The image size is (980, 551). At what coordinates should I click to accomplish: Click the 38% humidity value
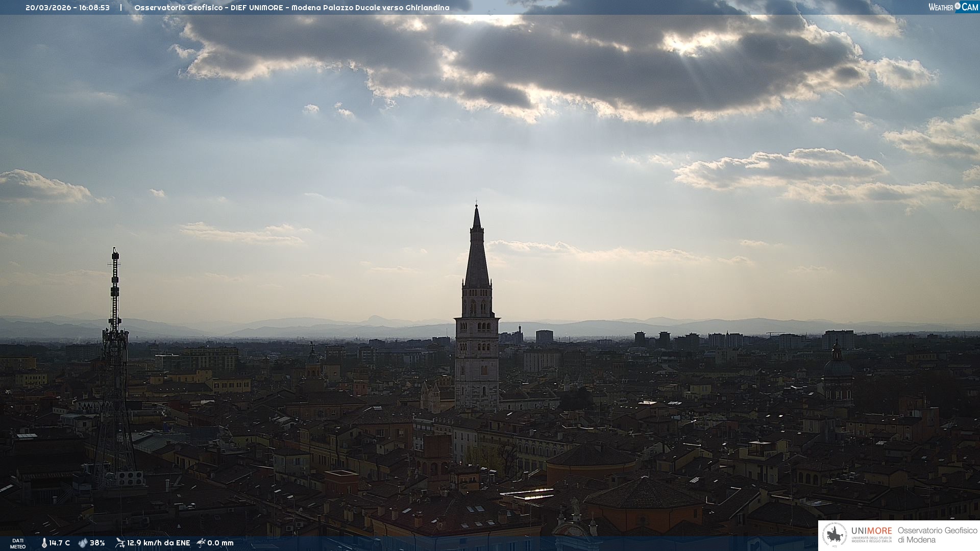point(97,543)
